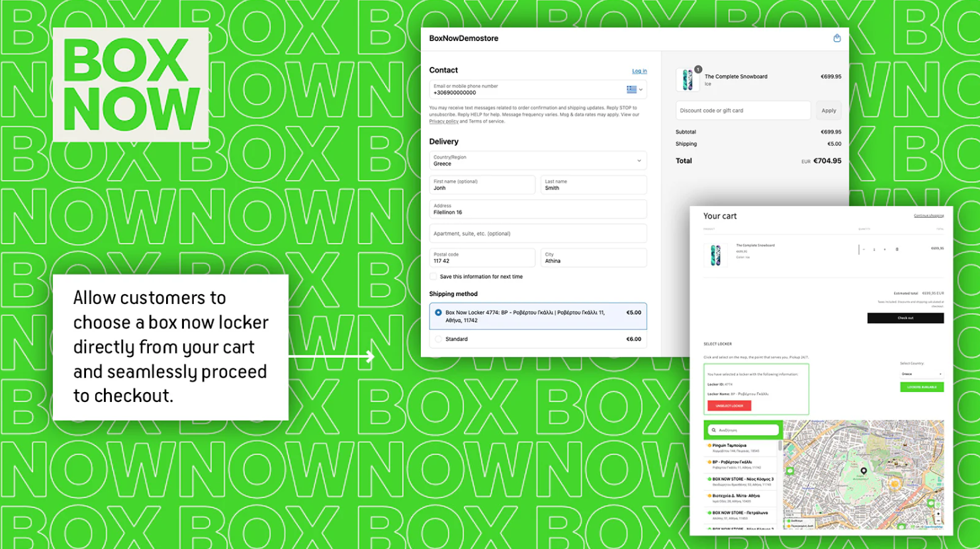Click the snowboard thumbnail in order summary

[688, 79]
